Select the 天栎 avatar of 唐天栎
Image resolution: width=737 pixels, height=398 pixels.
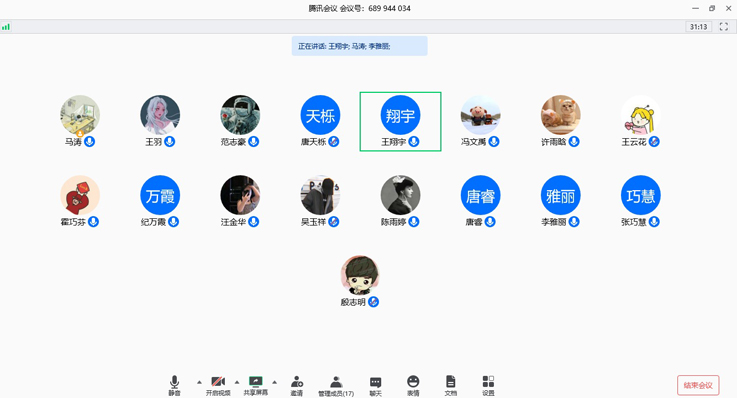coord(320,115)
